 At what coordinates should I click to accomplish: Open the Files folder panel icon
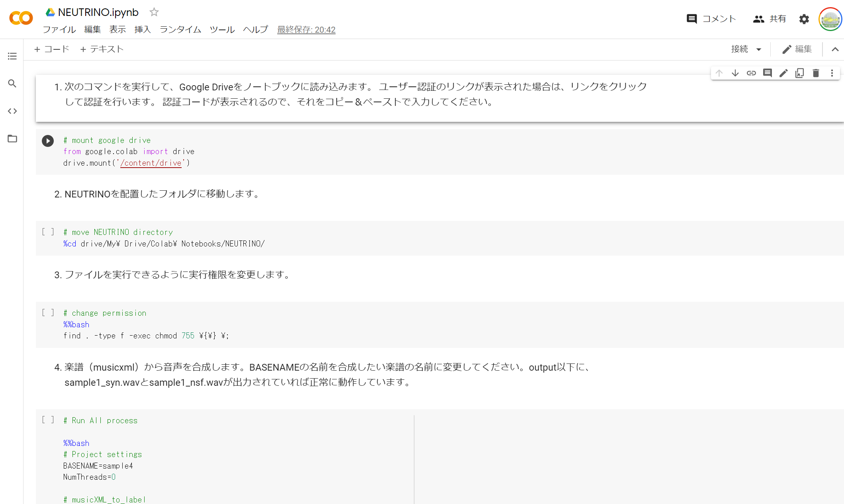(x=12, y=139)
